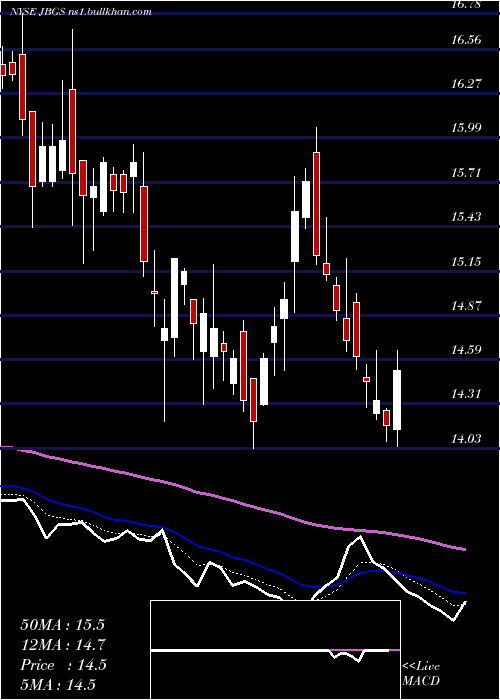Click the 15.15 price axis label
500x700 pixels.
(x=466, y=261)
